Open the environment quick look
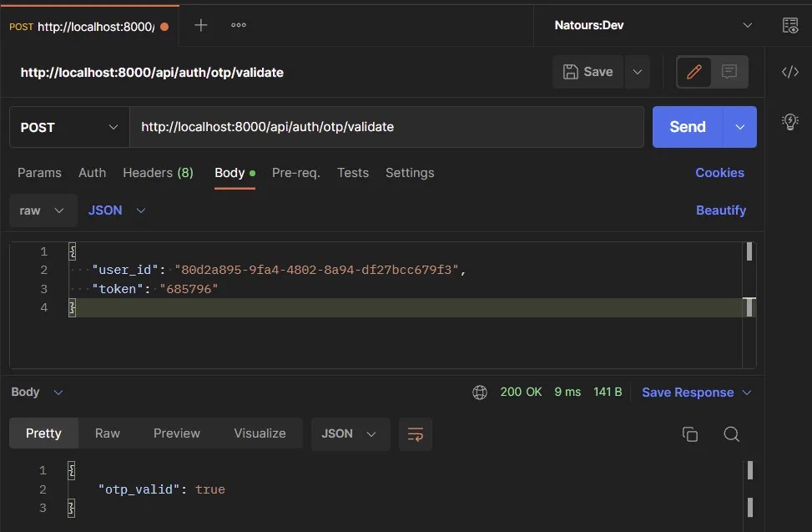The height and width of the screenshot is (532, 812). point(789,25)
